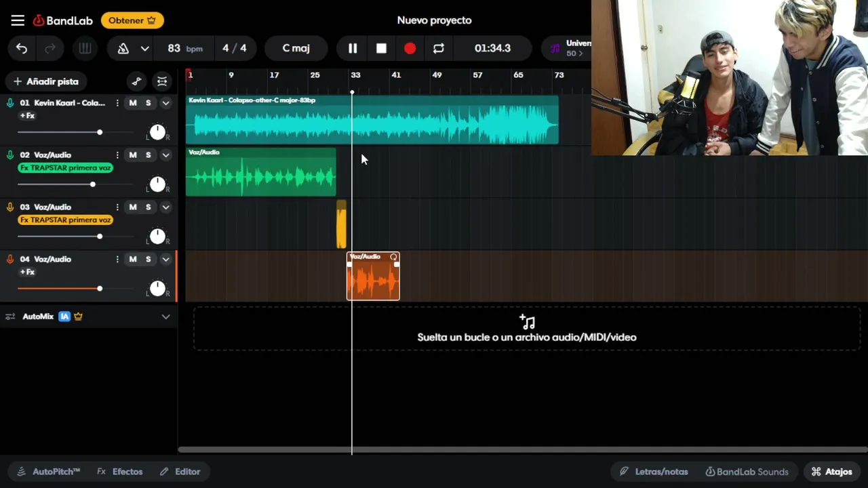Open track 04 options menu dots

[x=117, y=260]
